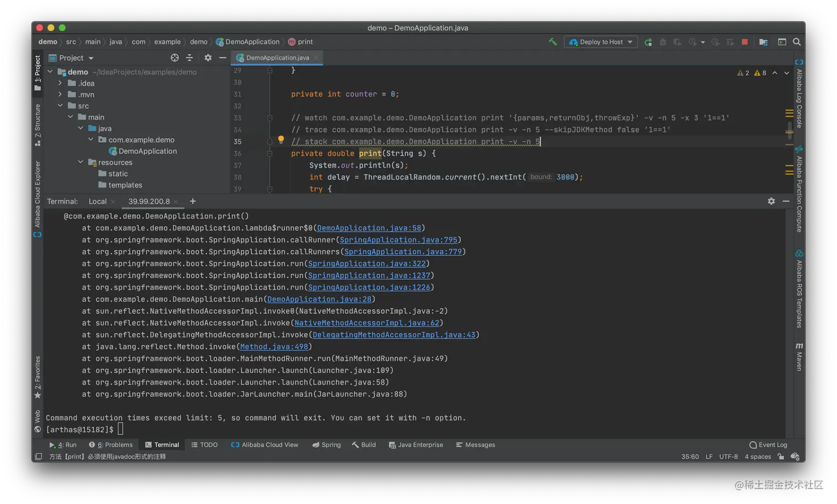This screenshot has height=504, width=837.
Task: Open Search Everywhere magnifier icon
Action: 797,42
